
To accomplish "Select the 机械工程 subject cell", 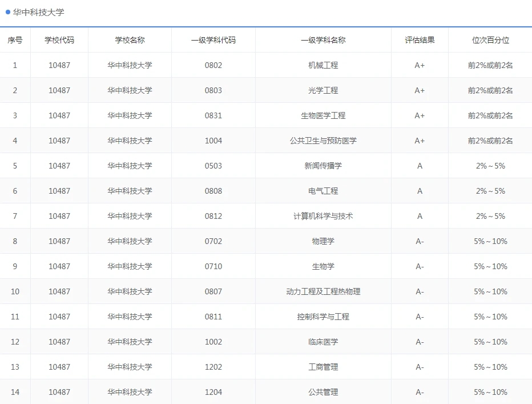I will 323,65.
